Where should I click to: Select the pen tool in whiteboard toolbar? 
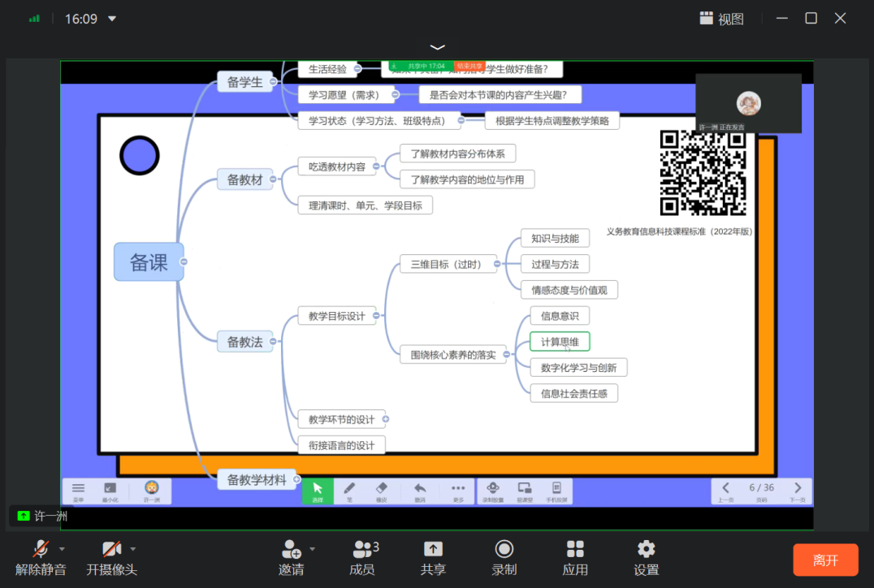349,491
